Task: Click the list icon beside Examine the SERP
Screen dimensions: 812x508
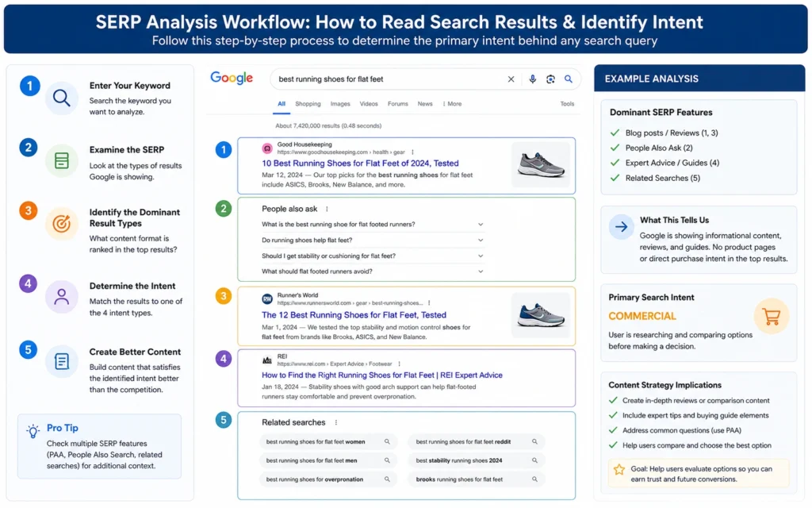Action: tap(62, 160)
